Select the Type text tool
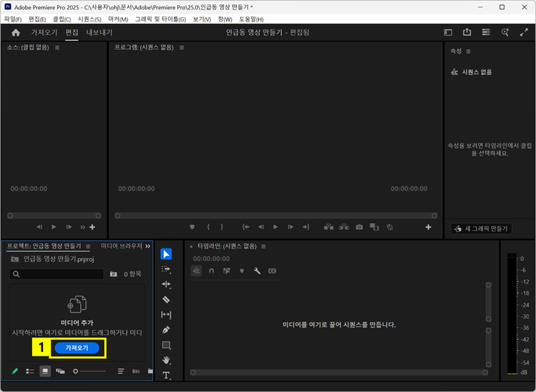Screen dimensions: 536x392 click(166, 376)
